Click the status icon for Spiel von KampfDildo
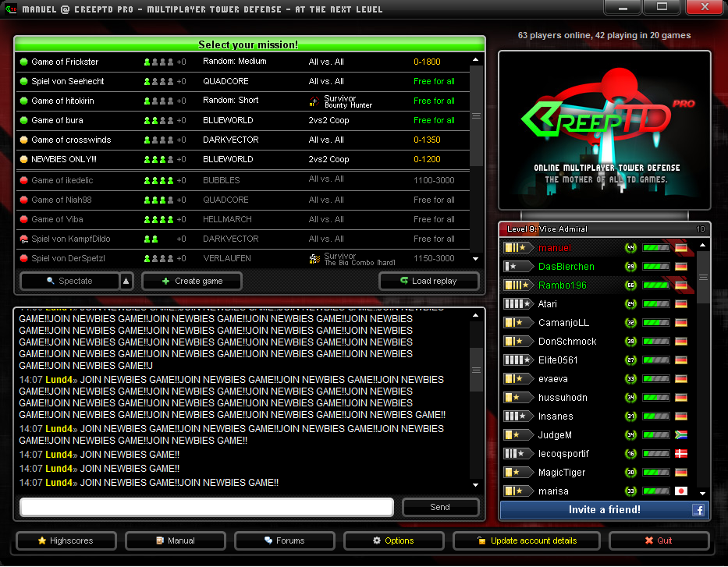The image size is (728, 567). (x=23, y=239)
